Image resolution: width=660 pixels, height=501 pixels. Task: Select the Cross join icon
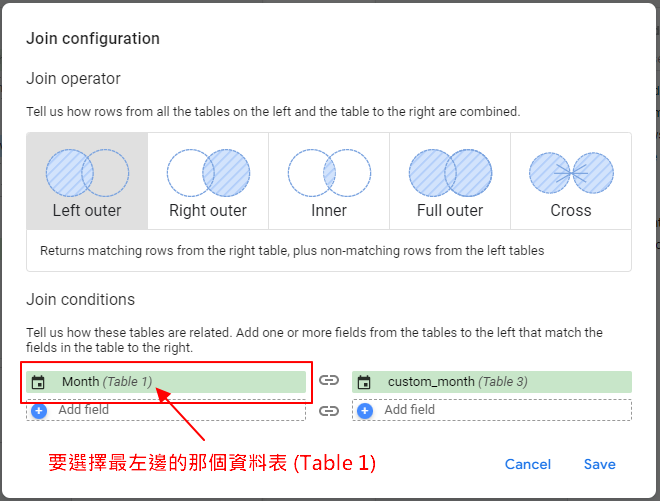(571, 172)
